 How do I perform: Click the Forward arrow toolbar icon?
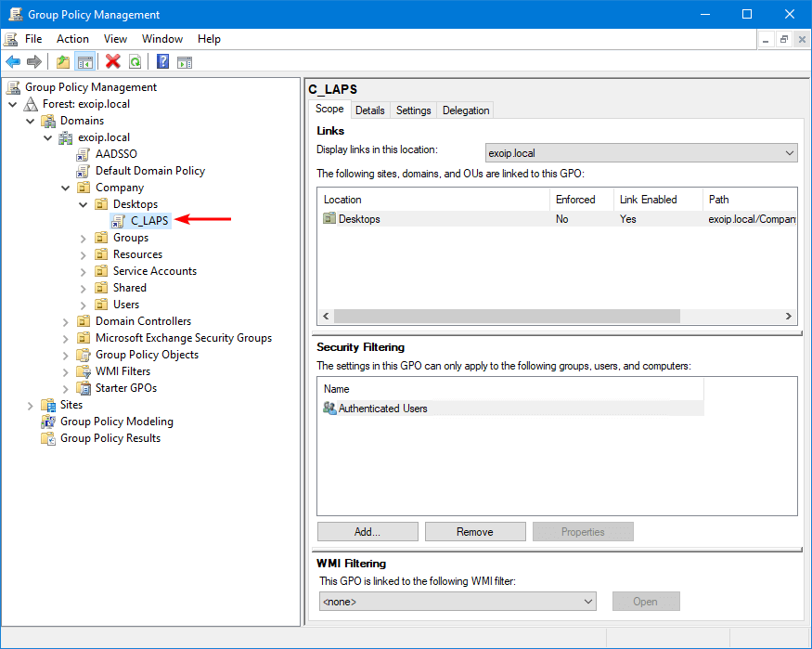point(34,62)
